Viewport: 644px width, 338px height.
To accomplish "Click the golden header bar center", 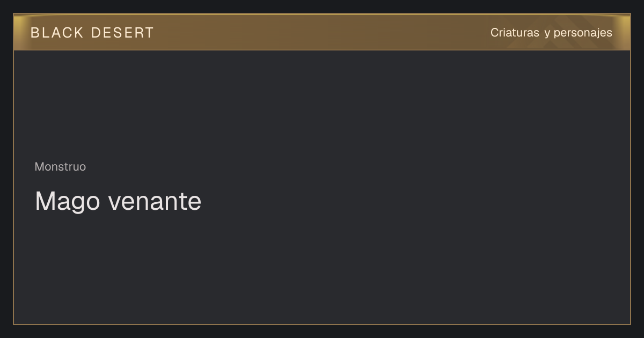I will [322, 32].
